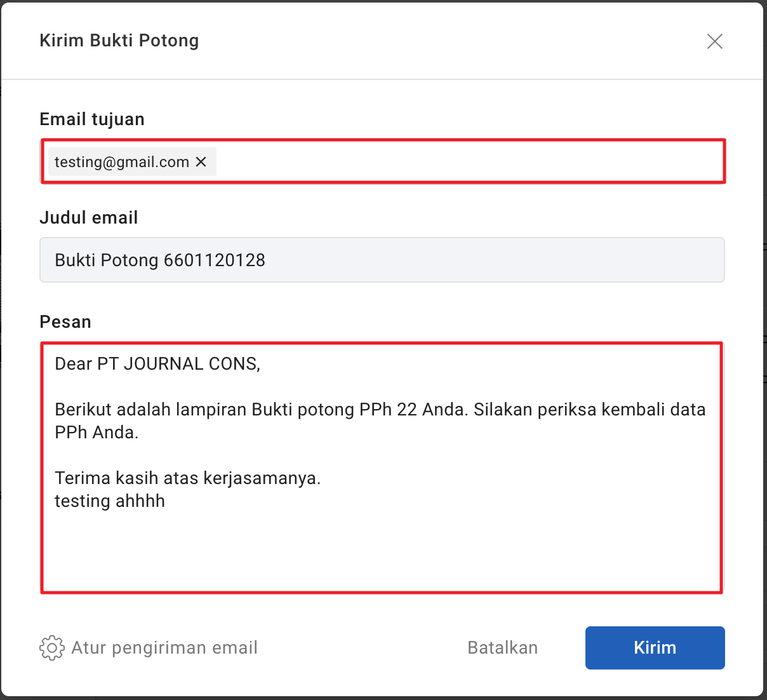Click the words Berikut adalah lampiran in message
The height and width of the screenshot is (700, 767).
pos(151,410)
